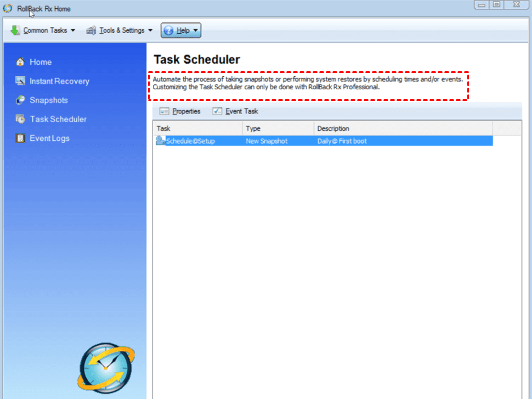
Task: Minimize the RollBack Rx window
Action: click(x=482, y=5)
